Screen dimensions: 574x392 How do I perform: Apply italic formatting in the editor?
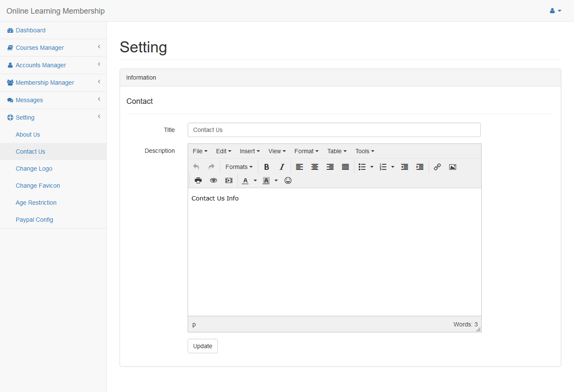pyautogui.click(x=282, y=167)
